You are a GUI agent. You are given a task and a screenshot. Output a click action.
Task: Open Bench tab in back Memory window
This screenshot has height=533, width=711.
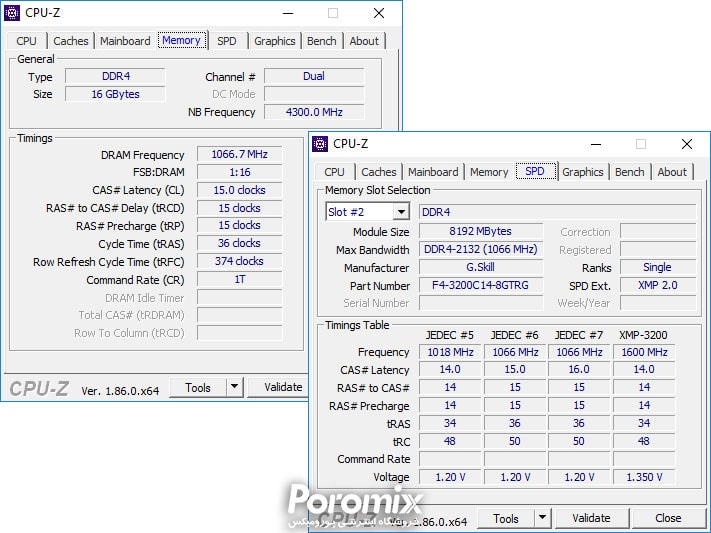(x=321, y=41)
